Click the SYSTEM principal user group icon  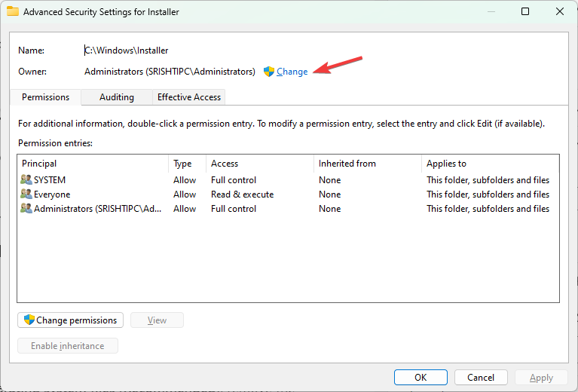(x=26, y=179)
